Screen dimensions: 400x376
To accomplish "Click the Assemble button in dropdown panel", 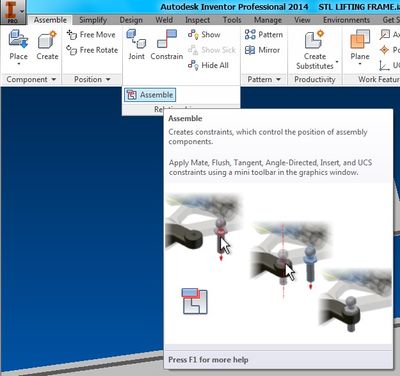I will [x=150, y=95].
